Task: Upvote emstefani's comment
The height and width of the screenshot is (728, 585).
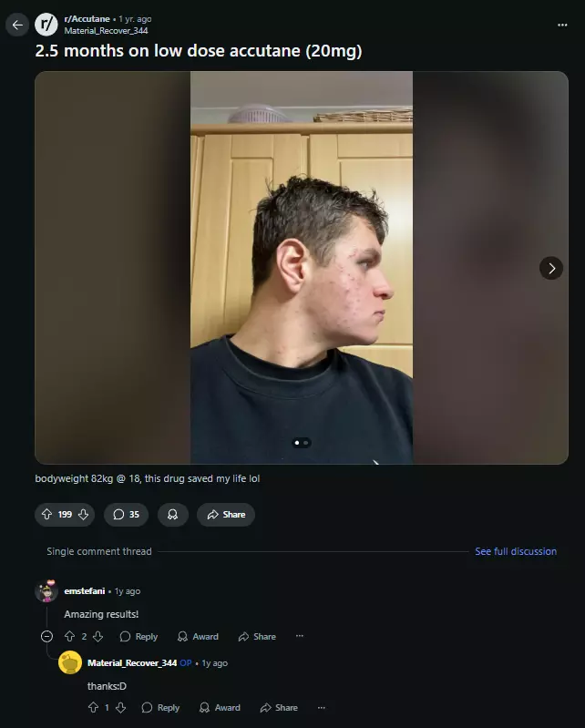Action: (x=69, y=637)
